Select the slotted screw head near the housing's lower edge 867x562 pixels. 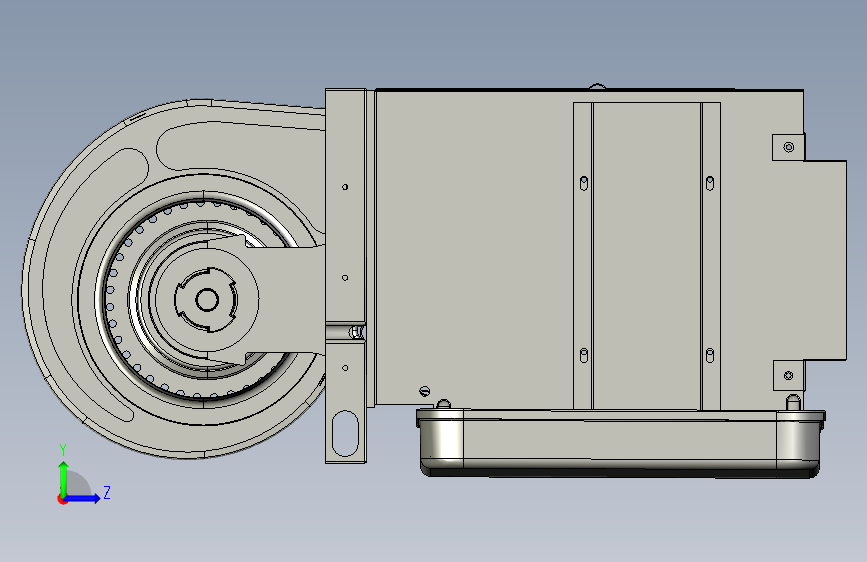coord(425,391)
